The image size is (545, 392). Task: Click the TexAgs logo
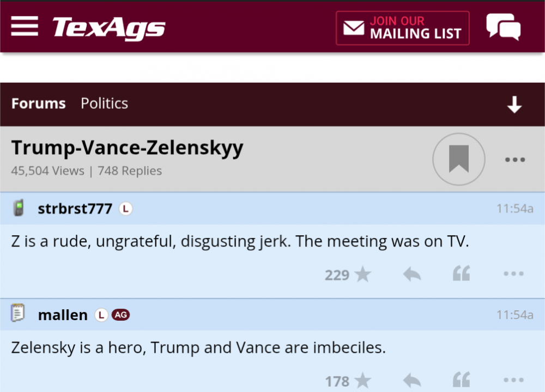[108, 27]
